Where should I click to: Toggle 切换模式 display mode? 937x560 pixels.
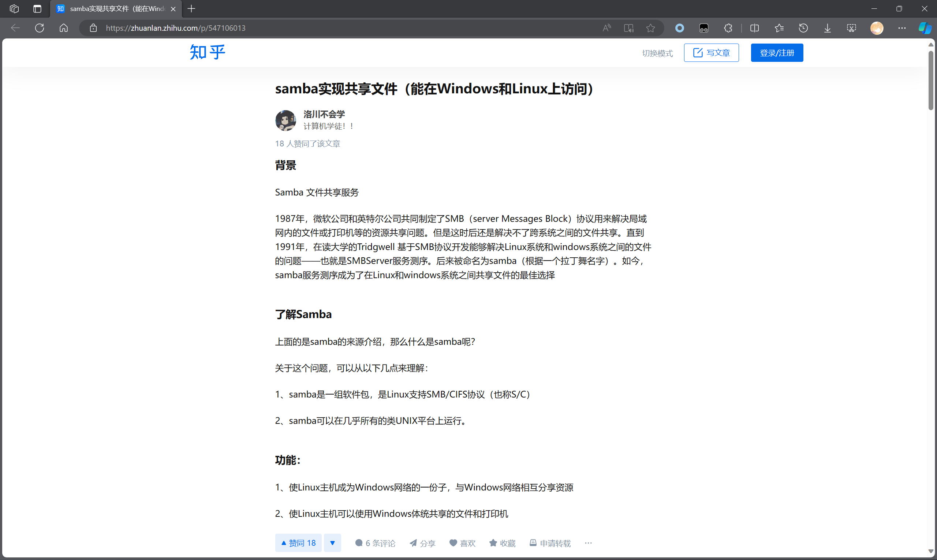click(x=657, y=53)
